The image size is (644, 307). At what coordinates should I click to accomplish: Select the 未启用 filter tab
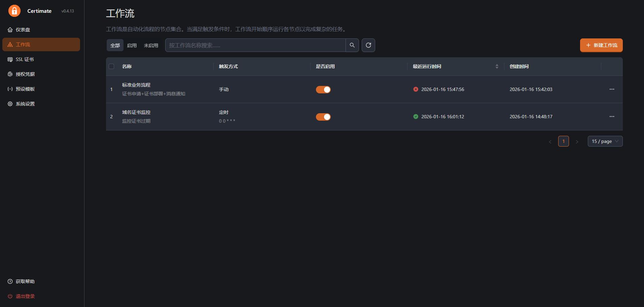pyautogui.click(x=151, y=45)
